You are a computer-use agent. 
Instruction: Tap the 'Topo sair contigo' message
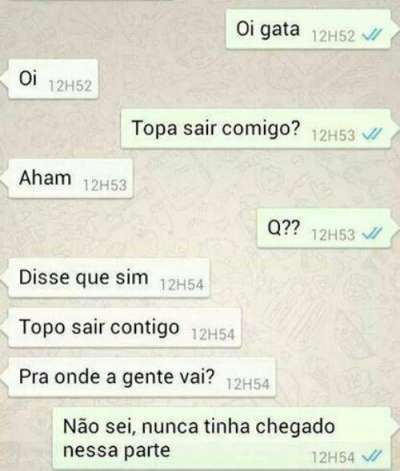click(125, 328)
